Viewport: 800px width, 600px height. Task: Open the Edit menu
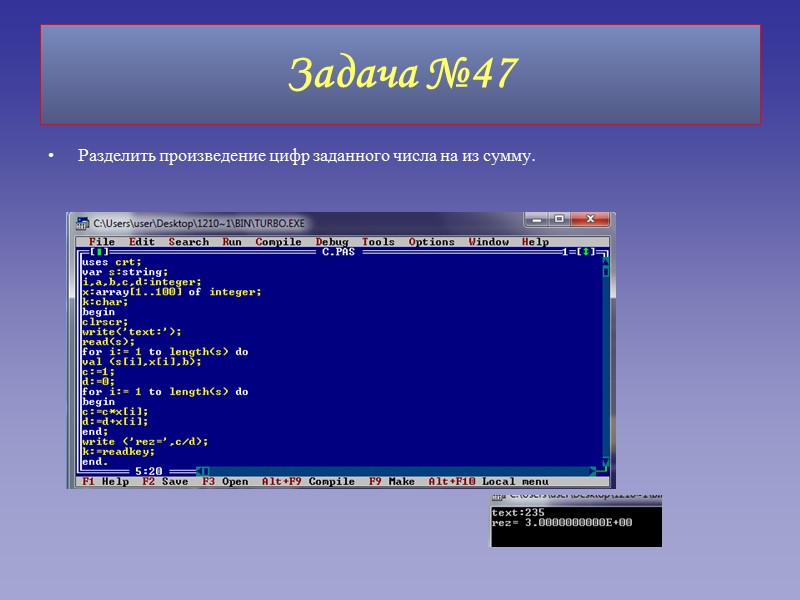point(141,242)
